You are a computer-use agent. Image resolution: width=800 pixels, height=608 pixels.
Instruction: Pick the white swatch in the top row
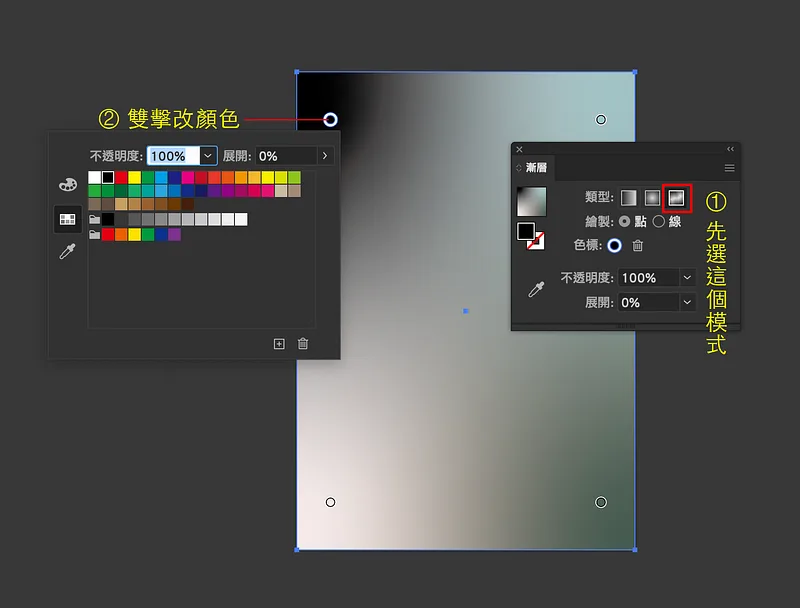point(94,177)
